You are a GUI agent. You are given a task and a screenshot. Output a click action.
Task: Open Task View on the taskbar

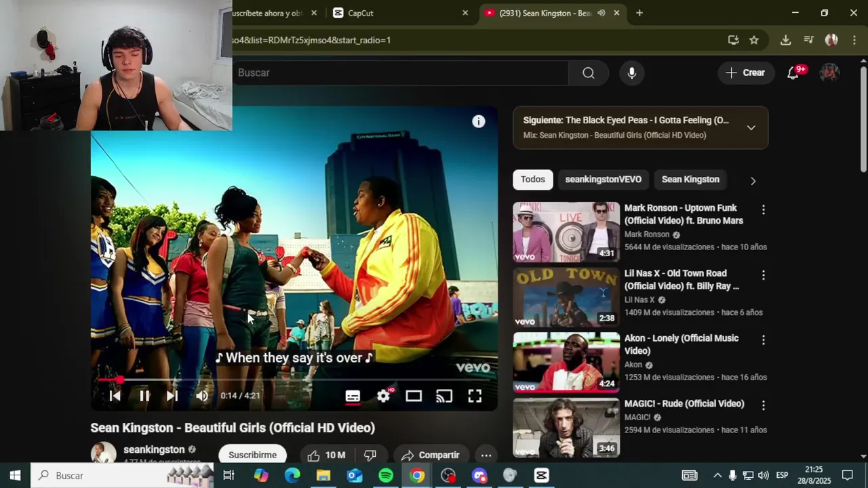coord(229,476)
